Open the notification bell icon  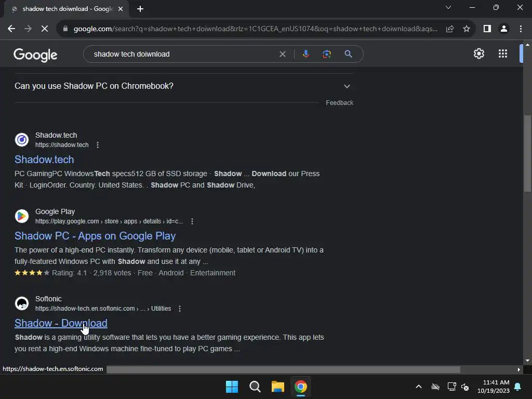518,387
